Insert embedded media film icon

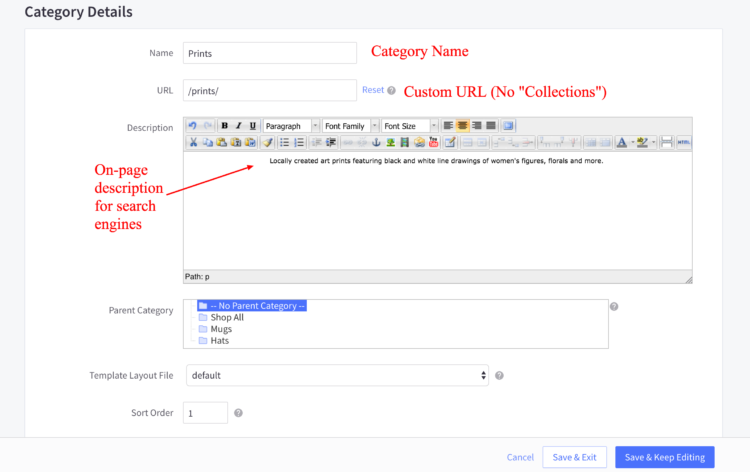[405, 142]
